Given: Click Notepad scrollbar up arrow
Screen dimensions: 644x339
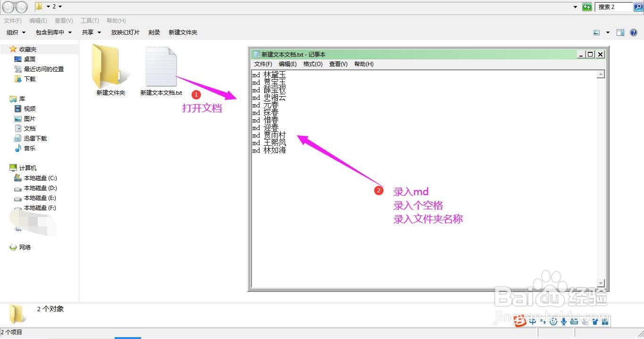Looking at the screenshot, I should pos(601,74).
